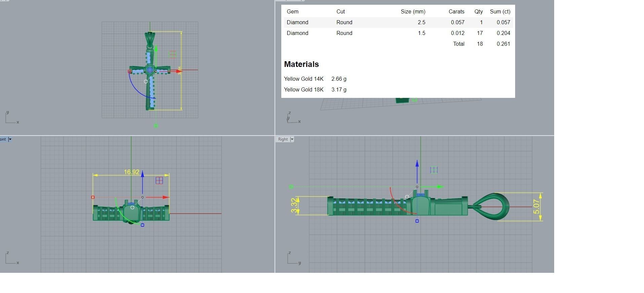Select the Qty column header
This screenshot has height=293, width=644.
478,11
